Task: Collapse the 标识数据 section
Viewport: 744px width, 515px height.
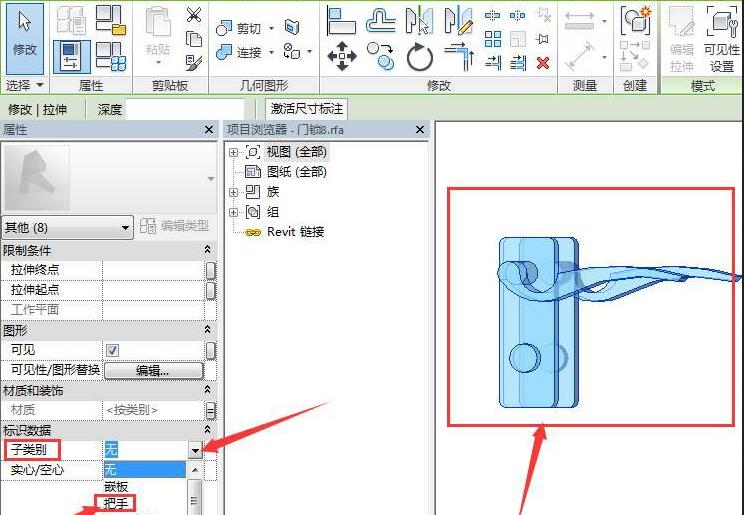Action: click(207, 430)
